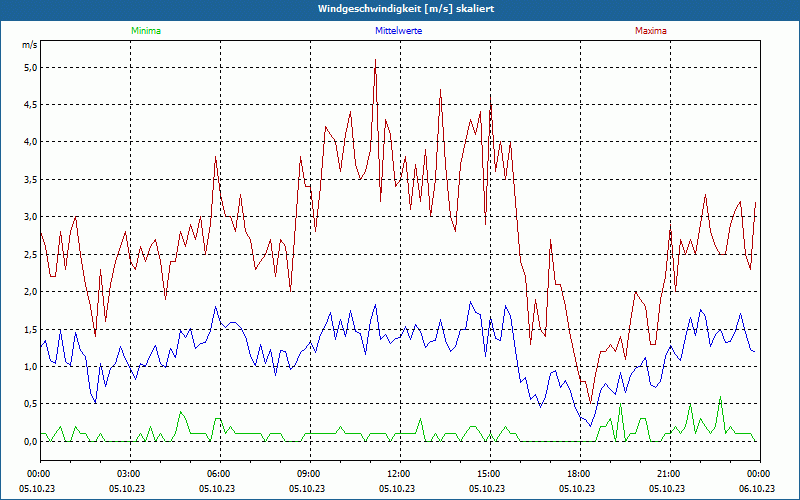Click the '06.10.23' date label

click(757, 488)
